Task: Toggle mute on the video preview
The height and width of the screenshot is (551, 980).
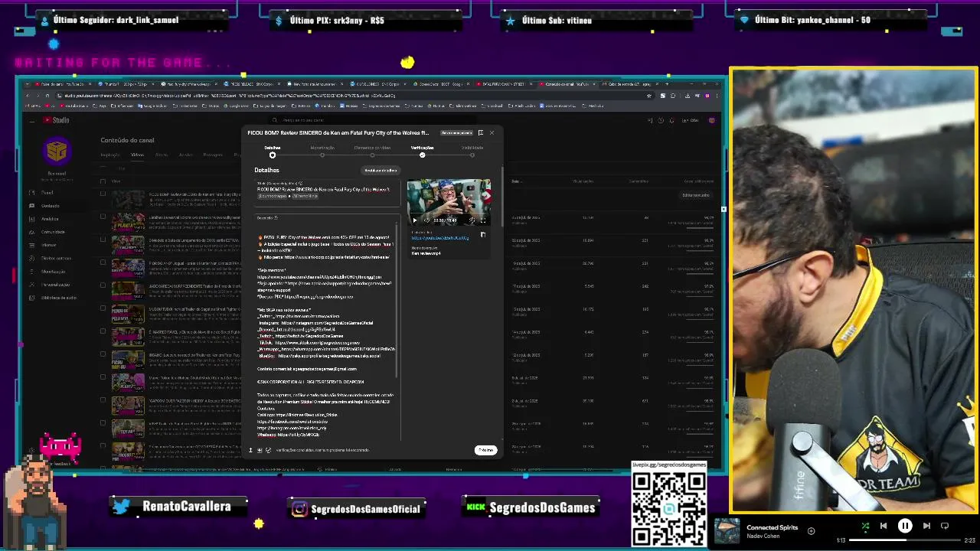Action: point(426,220)
